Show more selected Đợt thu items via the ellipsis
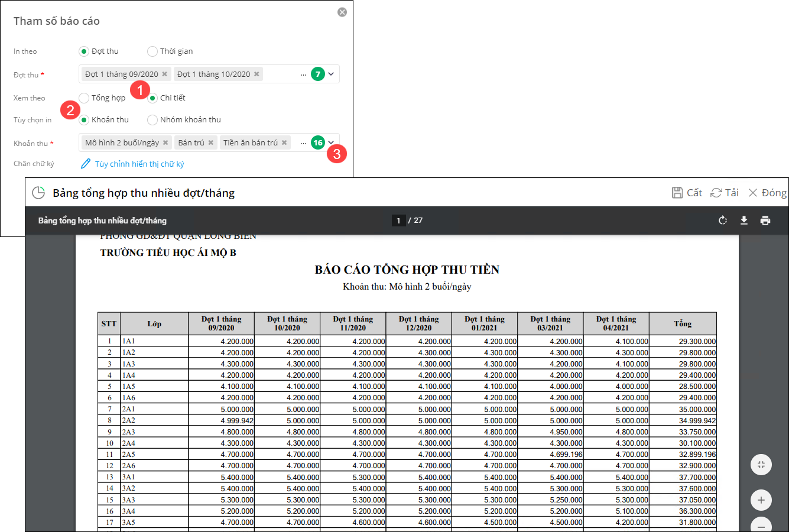This screenshot has width=789, height=532. pyautogui.click(x=303, y=74)
